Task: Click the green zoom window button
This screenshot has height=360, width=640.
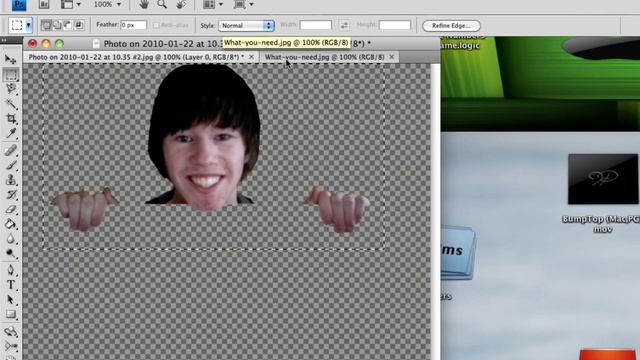Action: coord(60,43)
